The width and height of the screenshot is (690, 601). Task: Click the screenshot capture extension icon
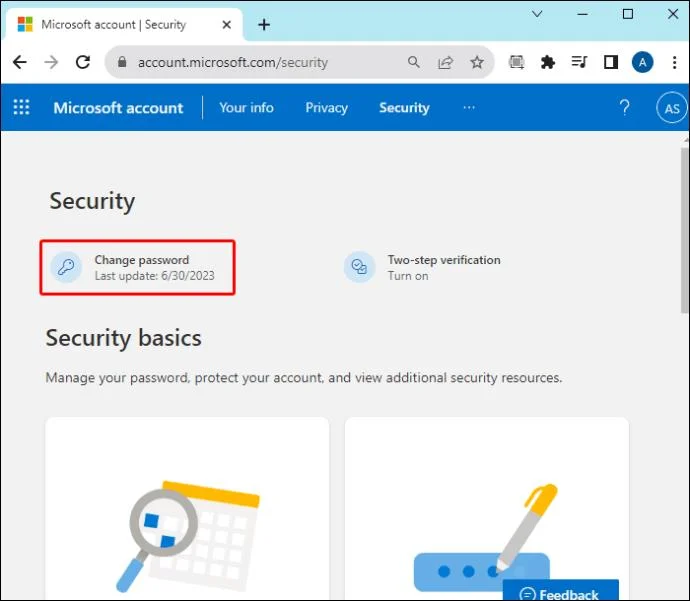click(x=516, y=62)
